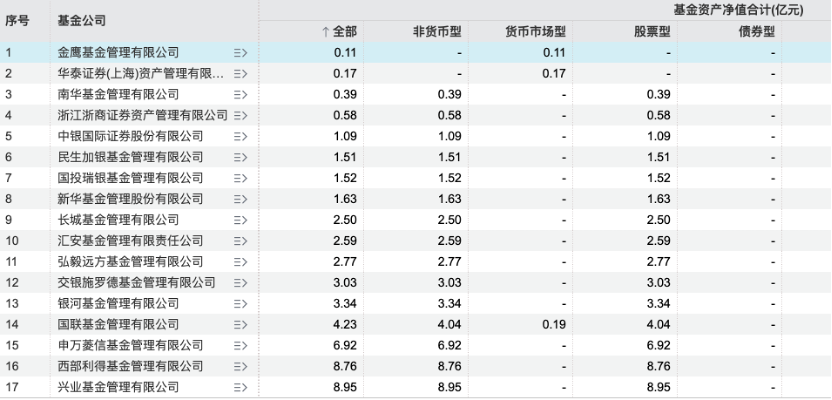The width and height of the screenshot is (832, 400).
Task: Open details icon for 弘毅远方基金管理有限公司
Action: (x=240, y=262)
